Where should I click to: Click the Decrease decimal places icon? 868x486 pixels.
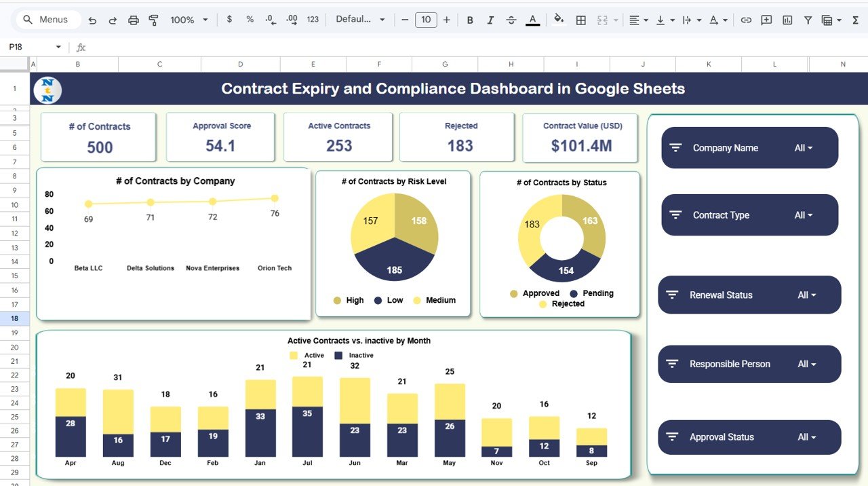click(x=270, y=19)
